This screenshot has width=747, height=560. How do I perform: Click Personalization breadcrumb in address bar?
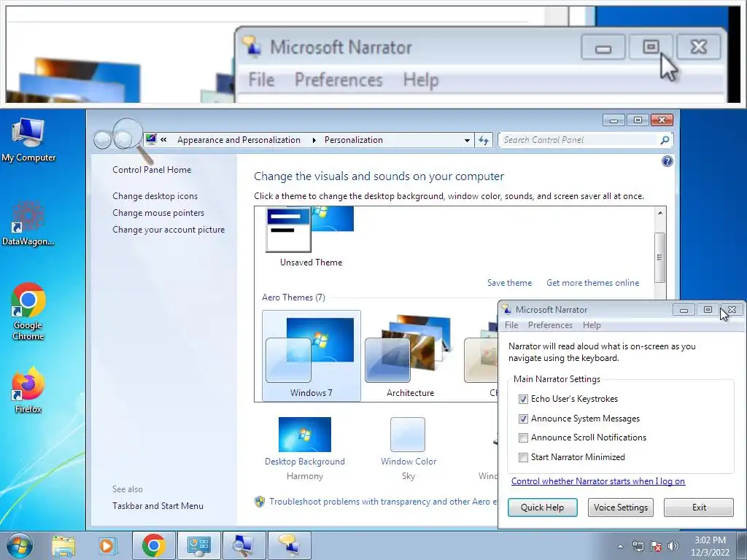pyautogui.click(x=354, y=140)
